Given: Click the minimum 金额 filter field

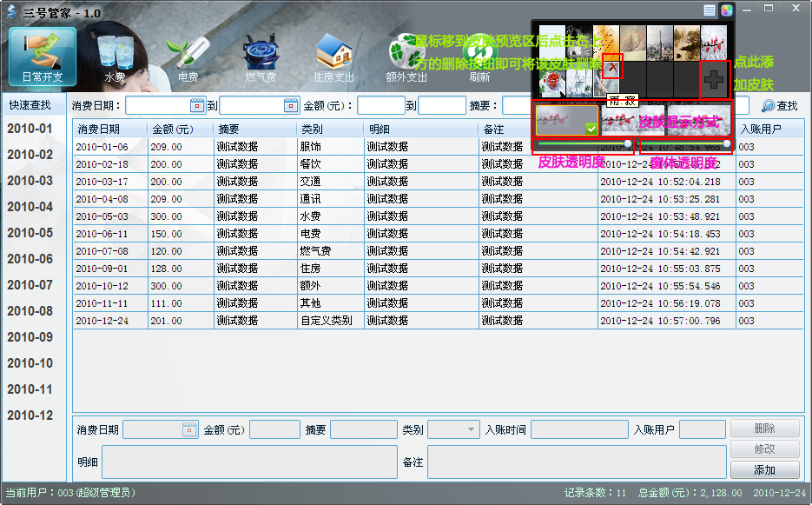Looking at the screenshot, I should (x=381, y=106).
